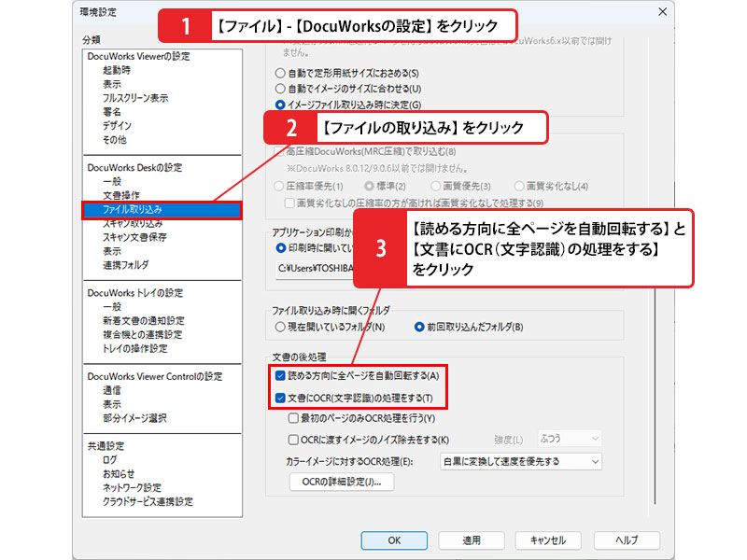
Task: Select 署名 in category list
Action: point(112,112)
